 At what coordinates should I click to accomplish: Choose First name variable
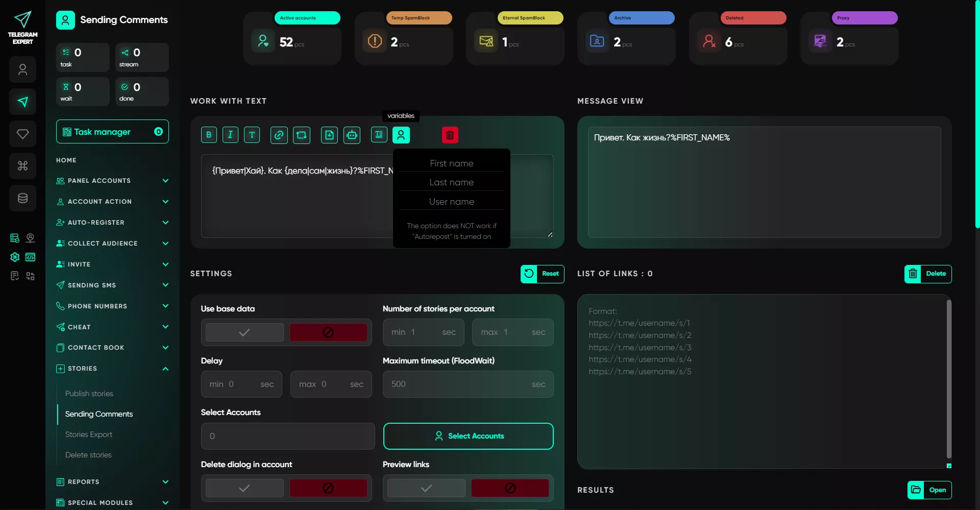451,163
